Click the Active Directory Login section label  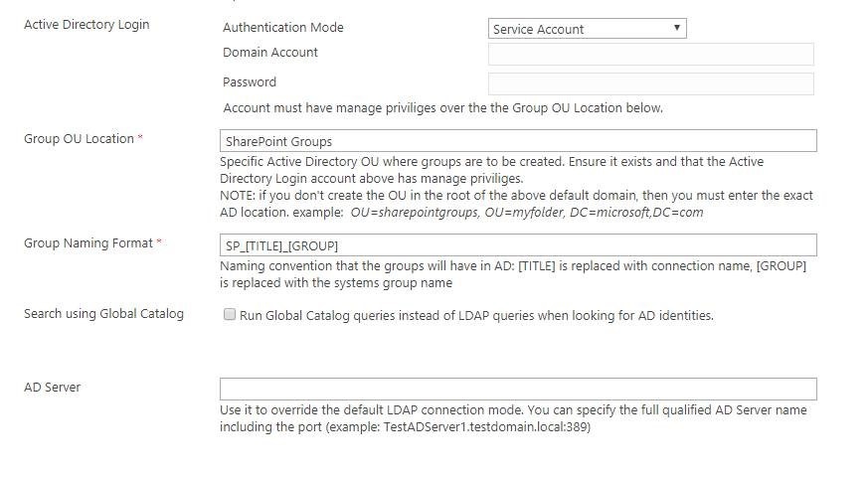(87, 24)
